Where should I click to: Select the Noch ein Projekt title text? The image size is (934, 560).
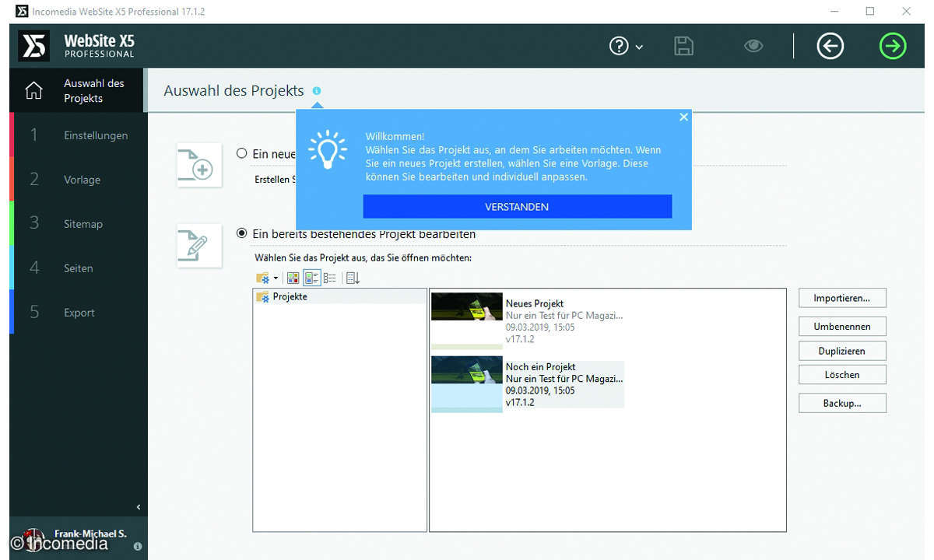(x=540, y=366)
